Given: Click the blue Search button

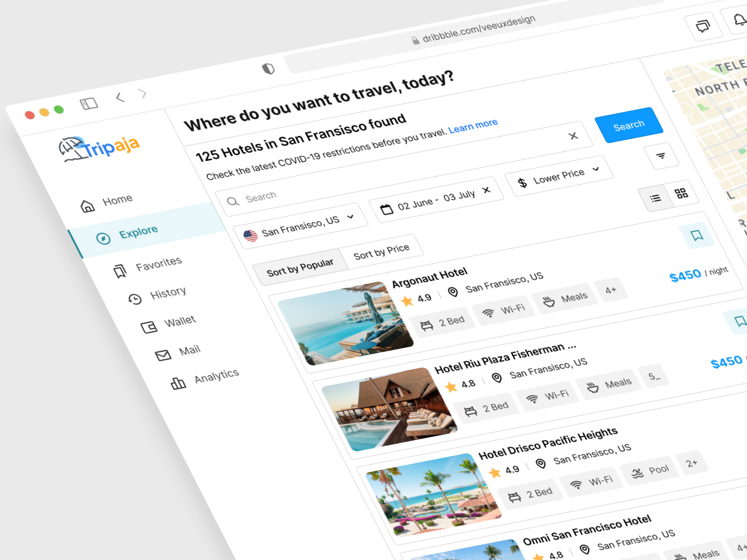Looking at the screenshot, I should tap(629, 125).
